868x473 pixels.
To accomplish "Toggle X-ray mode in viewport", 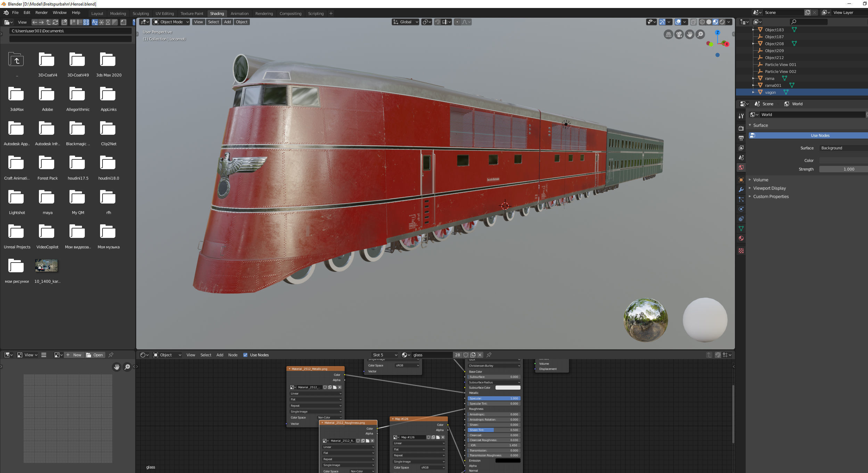I will (x=693, y=22).
